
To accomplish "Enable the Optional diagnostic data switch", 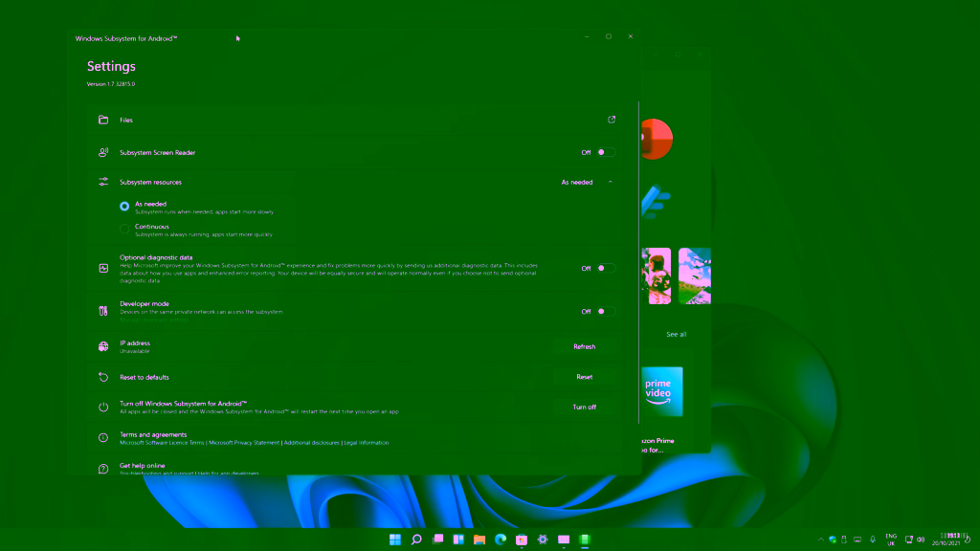I will pos(605,268).
